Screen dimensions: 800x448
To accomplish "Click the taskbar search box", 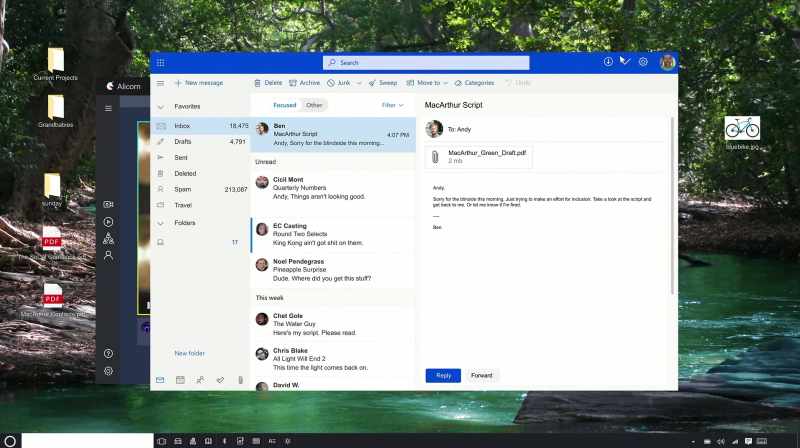I will coord(87,441).
